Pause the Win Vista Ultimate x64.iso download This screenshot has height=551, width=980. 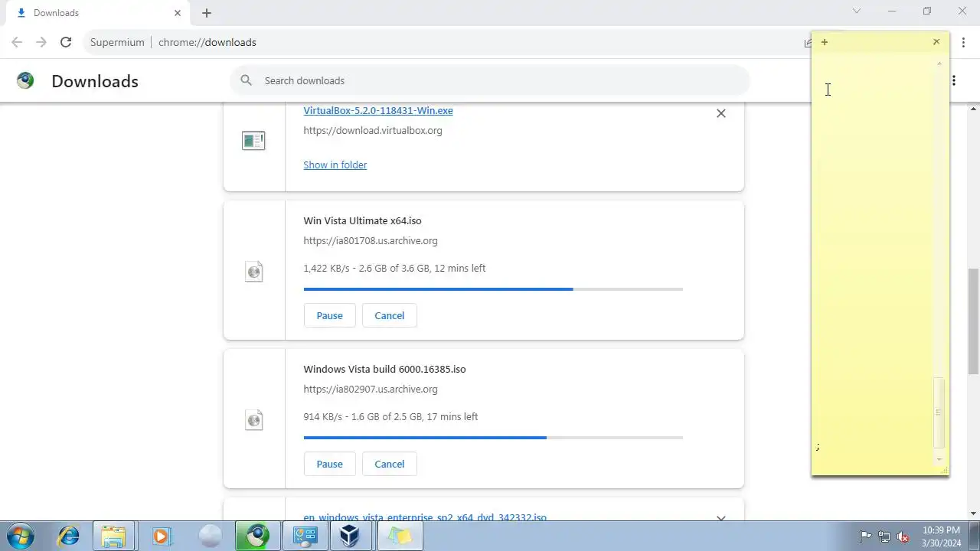[330, 315]
